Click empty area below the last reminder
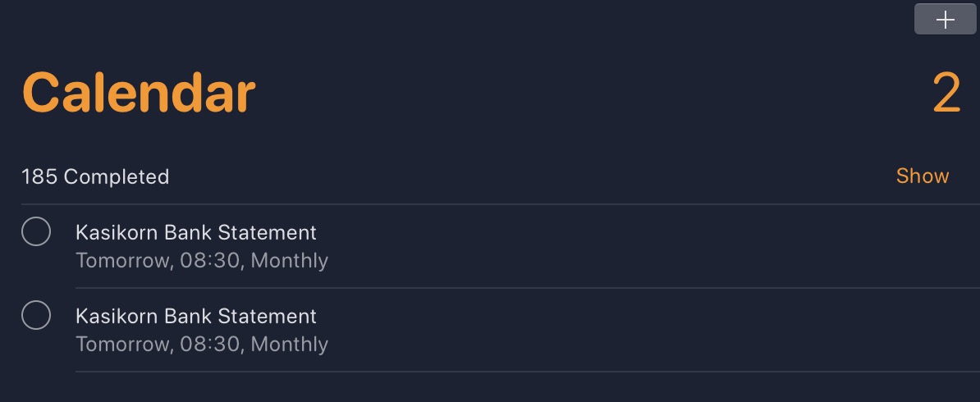The image size is (980, 402). click(492, 387)
